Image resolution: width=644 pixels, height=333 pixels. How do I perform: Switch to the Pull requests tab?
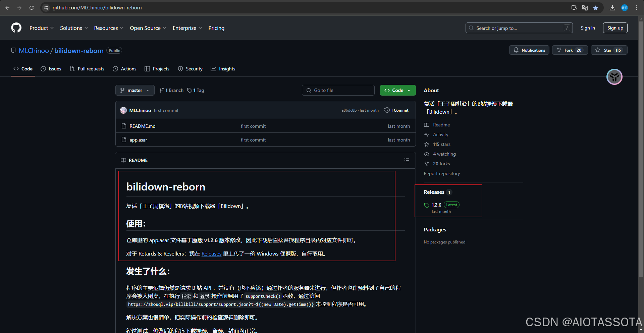tap(87, 69)
